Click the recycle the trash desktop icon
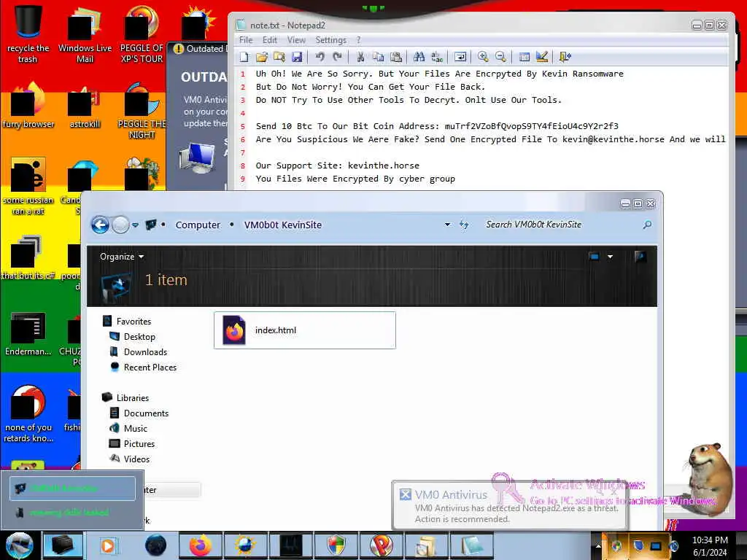Image resolution: width=747 pixels, height=560 pixels. click(x=28, y=34)
